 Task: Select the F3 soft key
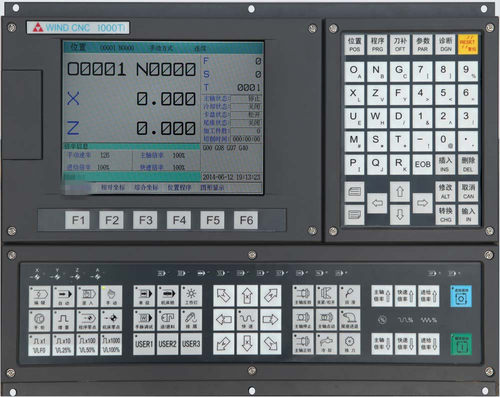(145, 220)
